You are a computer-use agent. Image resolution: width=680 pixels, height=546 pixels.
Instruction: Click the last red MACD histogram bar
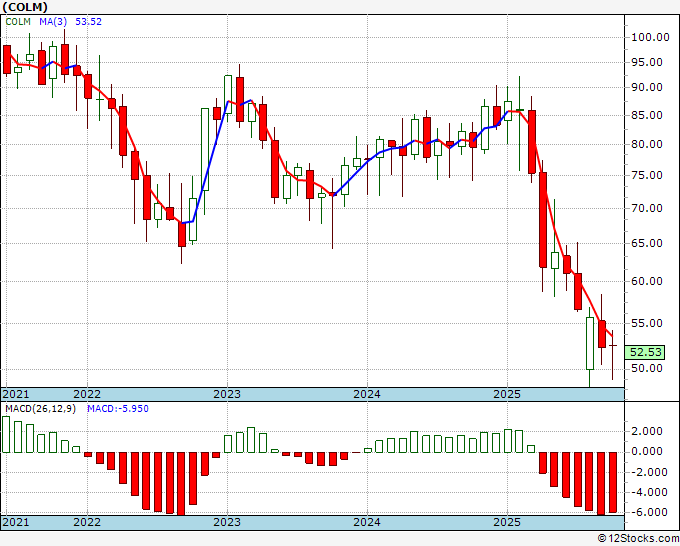point(613,482)
